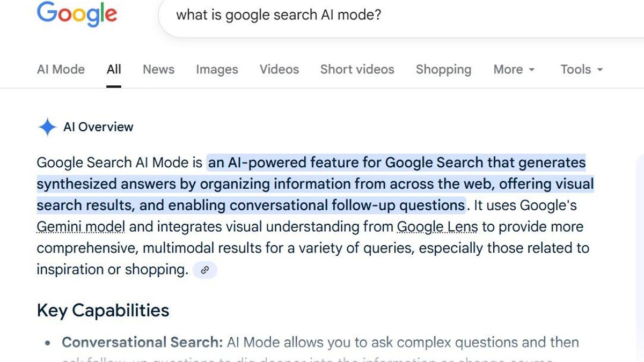The width and height of the screenshot is (644, 362).
Task: Click the Conversational Search bold text
Action: pyautogui.click(x=142, y=342)
